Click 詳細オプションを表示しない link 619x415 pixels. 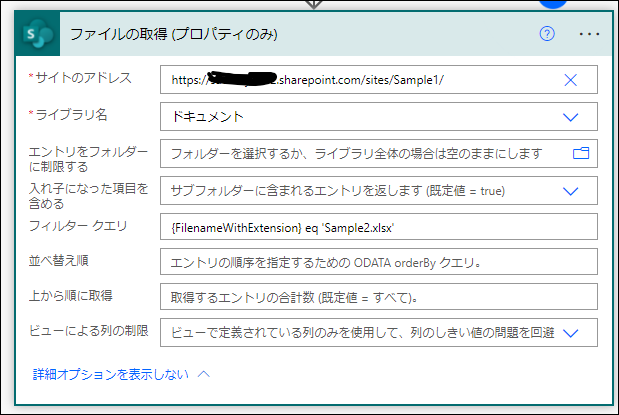(x=111, y=374)
